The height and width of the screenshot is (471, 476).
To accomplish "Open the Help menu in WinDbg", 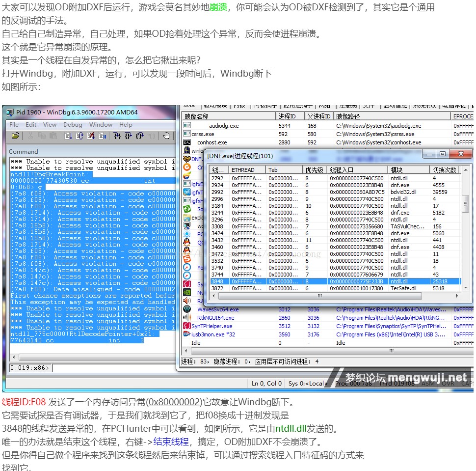I will (x=126, y=125).
